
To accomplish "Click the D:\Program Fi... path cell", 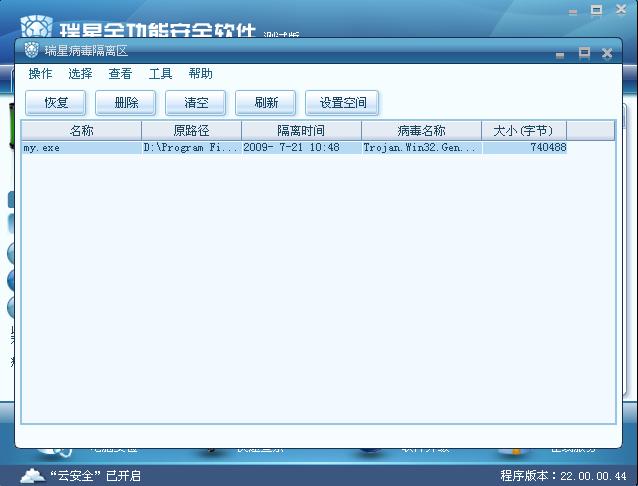I will tap(190, 147).
